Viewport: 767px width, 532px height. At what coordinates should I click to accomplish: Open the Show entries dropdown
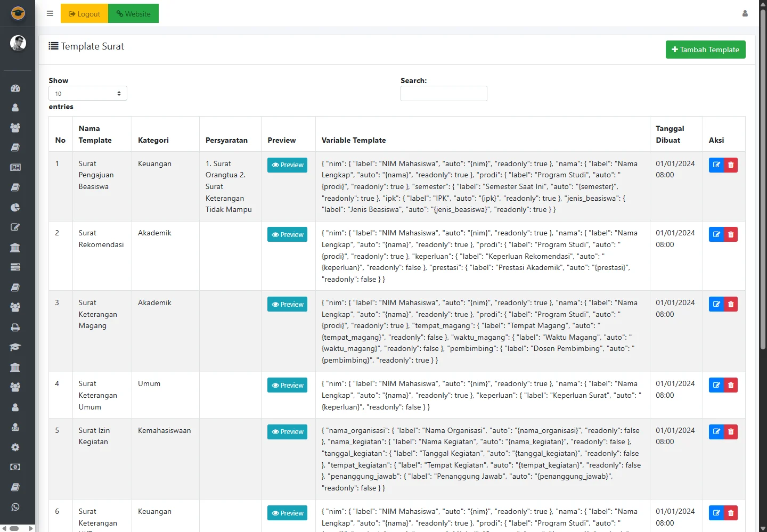[x=88, y=94]
